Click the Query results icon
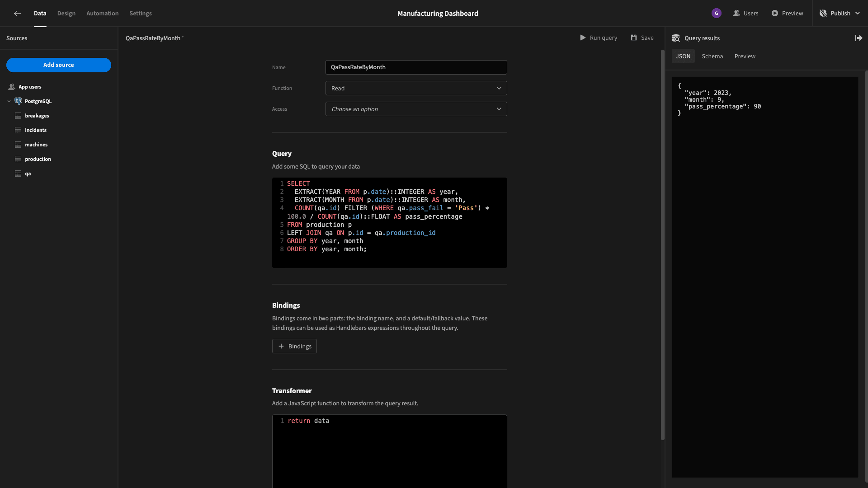868x488 pixels. (x=676, y=38)
